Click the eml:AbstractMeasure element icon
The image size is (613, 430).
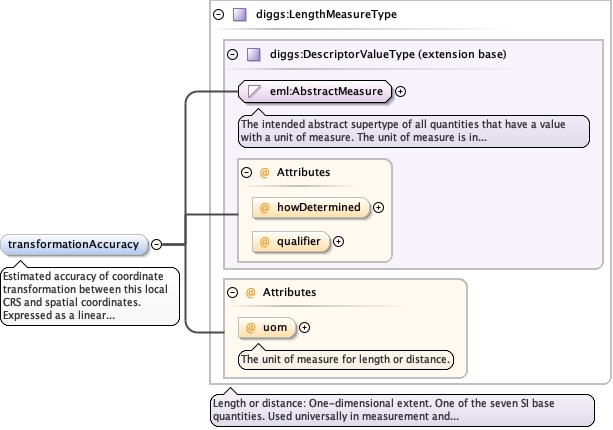(x=256, y=91)
